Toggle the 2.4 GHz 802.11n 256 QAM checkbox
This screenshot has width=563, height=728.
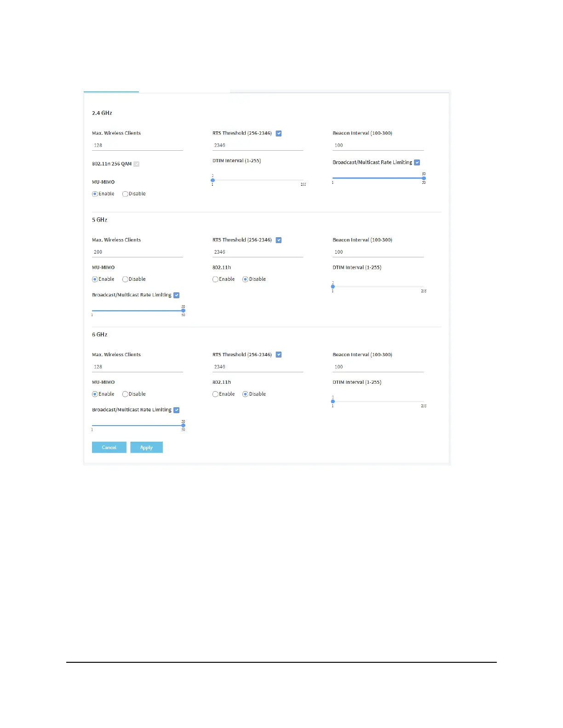pyautogui.click(x=137, y=164)
